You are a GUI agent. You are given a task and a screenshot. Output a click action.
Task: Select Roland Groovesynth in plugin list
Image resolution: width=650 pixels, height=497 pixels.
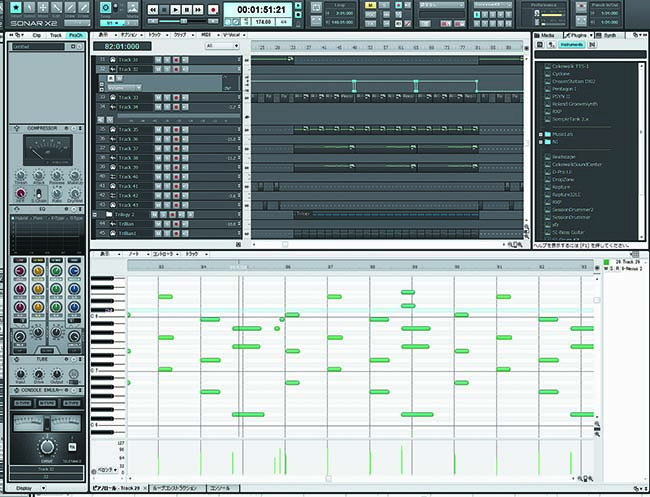pos(575,104)
